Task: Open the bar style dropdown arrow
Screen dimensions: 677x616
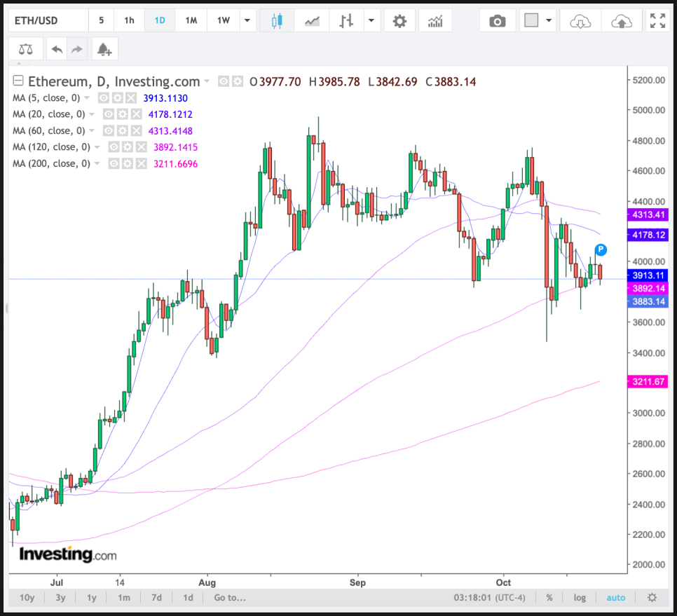Action: click(371, 21)
